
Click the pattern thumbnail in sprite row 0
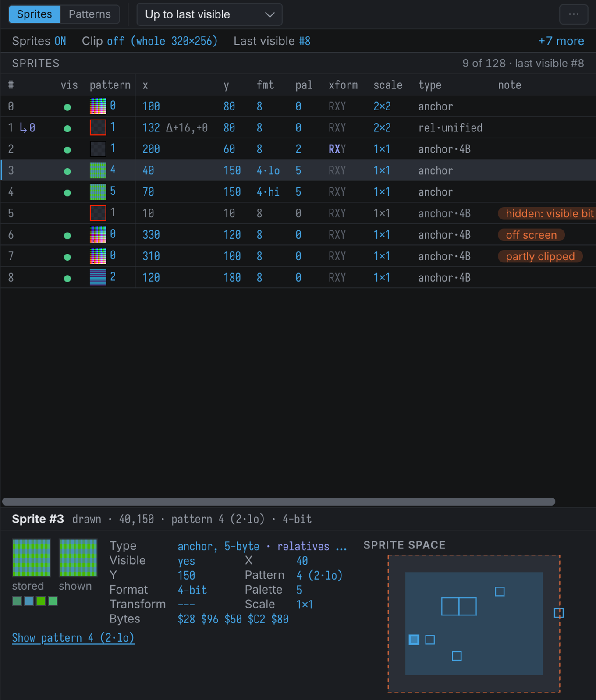pos(98,106)
